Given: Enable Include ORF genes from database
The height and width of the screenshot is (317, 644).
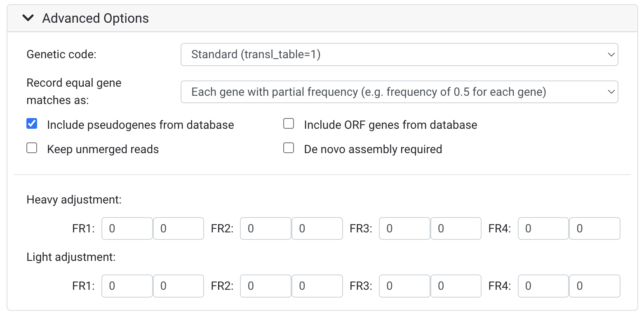Looking at the screenshot, I should coord(289,123).
